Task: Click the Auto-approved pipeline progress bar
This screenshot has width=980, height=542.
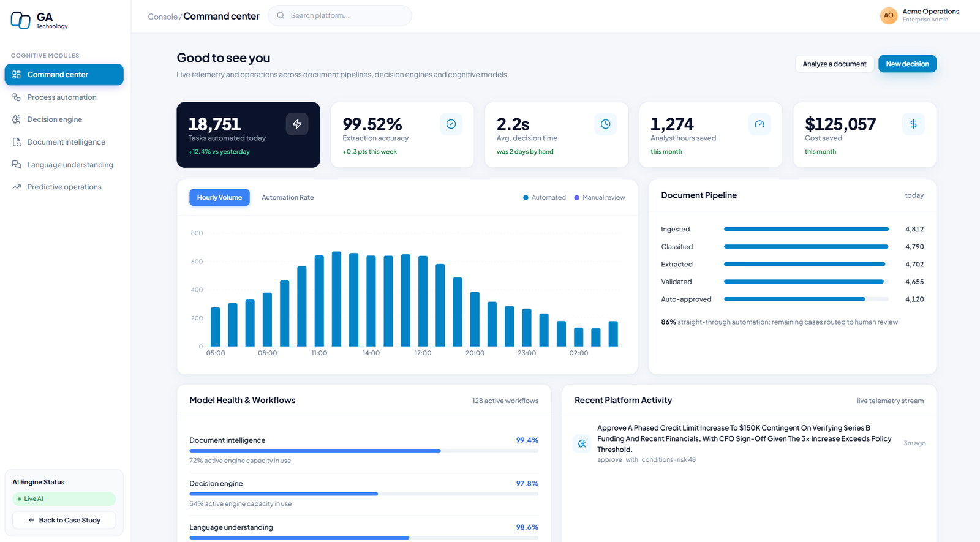Action: 806,299
